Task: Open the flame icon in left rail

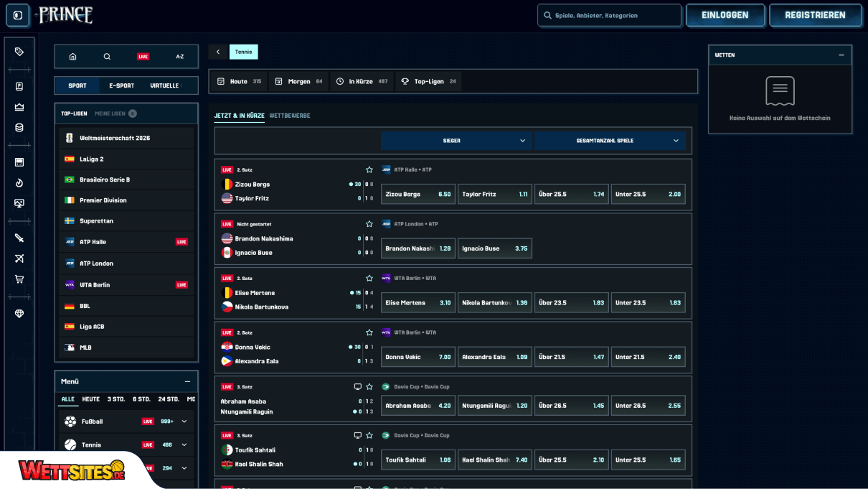Action: [x=19, y=183]
